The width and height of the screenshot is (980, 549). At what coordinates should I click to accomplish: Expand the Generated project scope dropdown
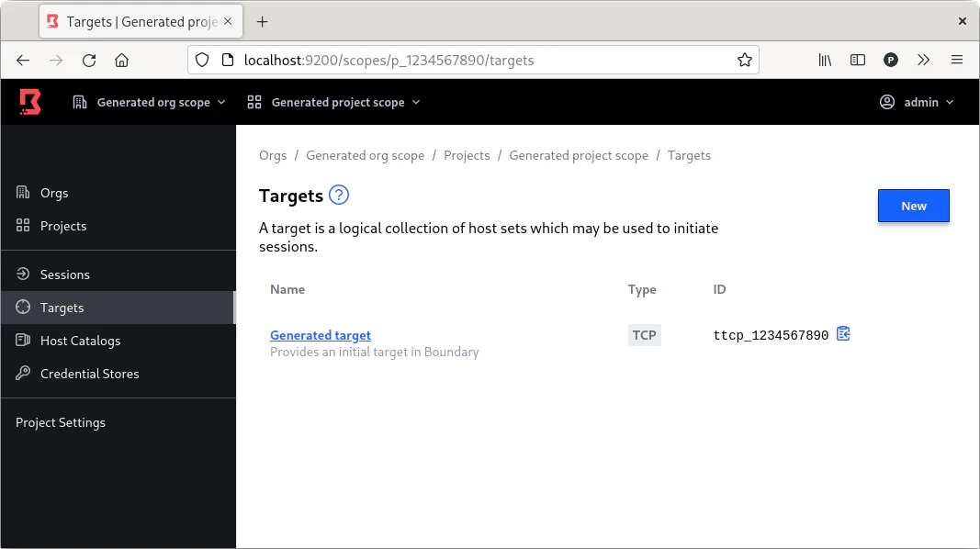pyautogui.click(x=334, y=103)
